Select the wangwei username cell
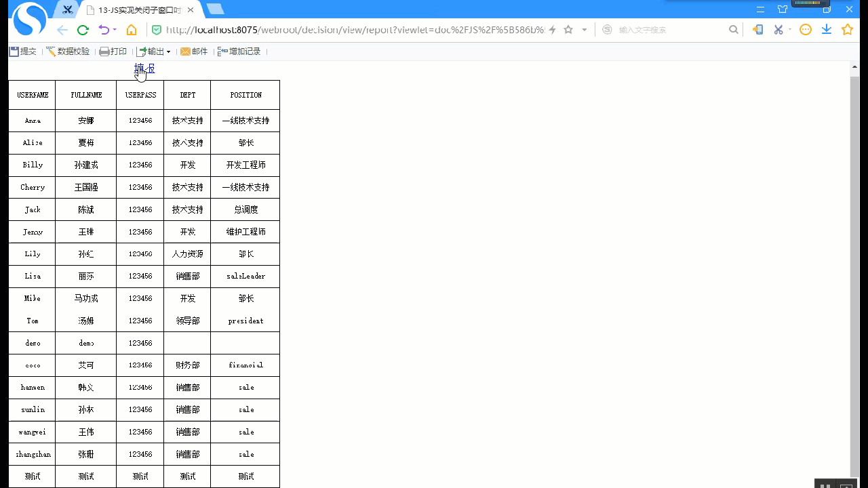 (33, 432)
